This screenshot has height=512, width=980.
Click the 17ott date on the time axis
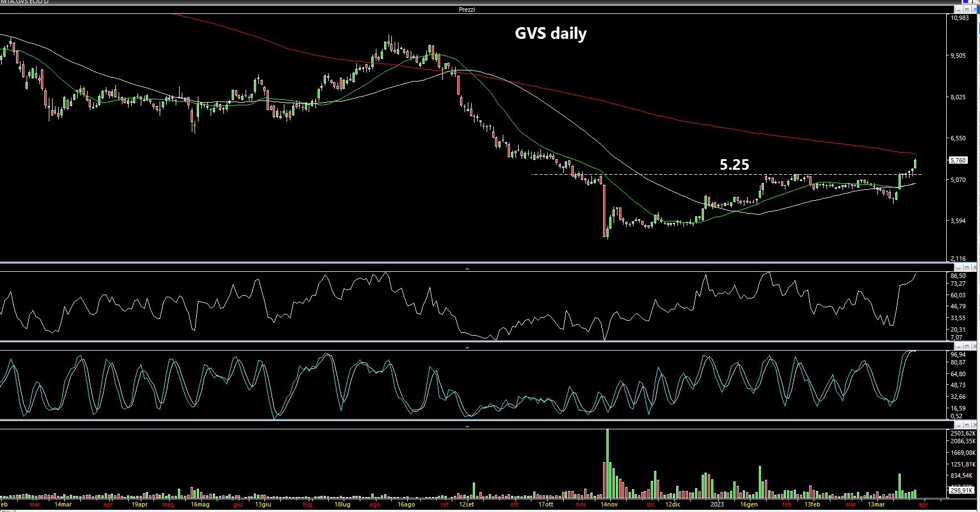545,504
